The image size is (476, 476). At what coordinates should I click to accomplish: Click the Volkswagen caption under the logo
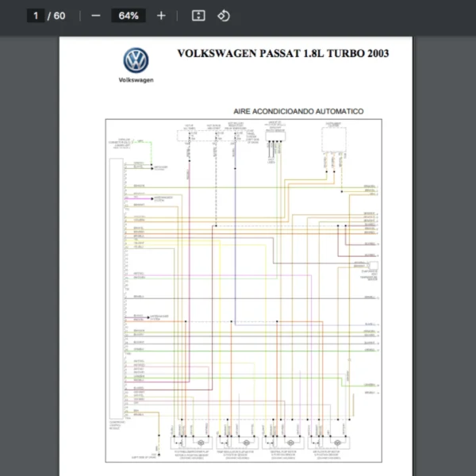pyautogui.click(x=136, y=80)
